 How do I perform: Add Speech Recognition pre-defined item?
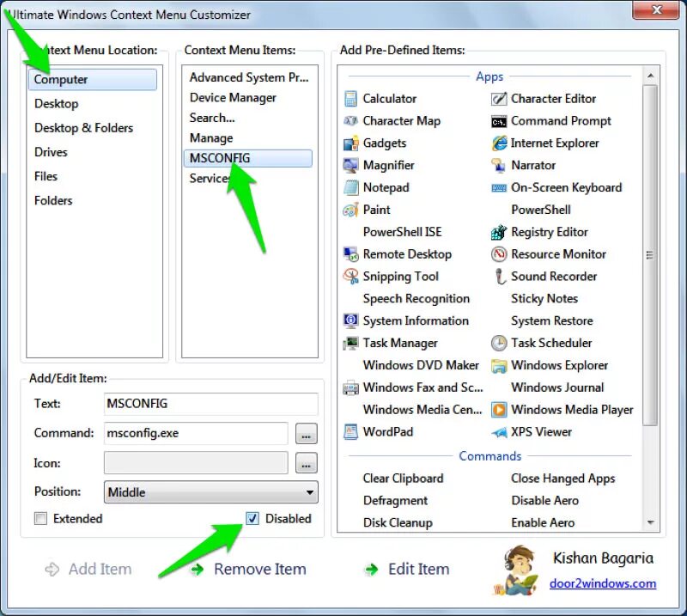click(x=416, y=299)
